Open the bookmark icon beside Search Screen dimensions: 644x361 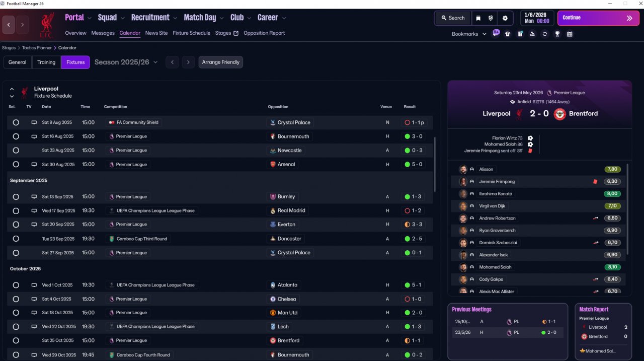pos(478,18)
